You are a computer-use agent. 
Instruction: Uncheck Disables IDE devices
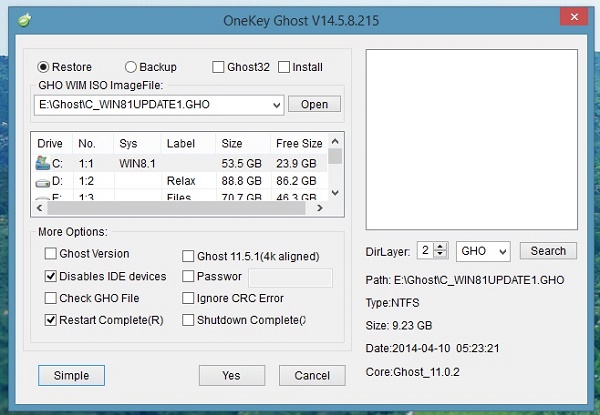[51, 276]
